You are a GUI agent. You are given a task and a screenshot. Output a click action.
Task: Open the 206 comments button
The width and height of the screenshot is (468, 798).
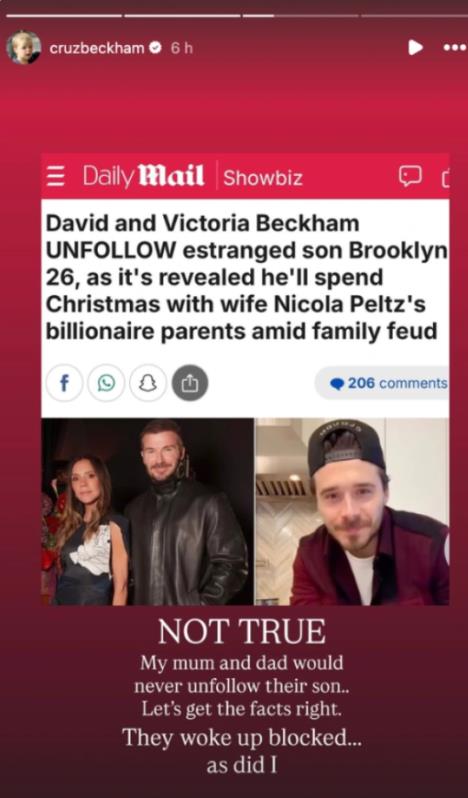click(x=383, y=383)
